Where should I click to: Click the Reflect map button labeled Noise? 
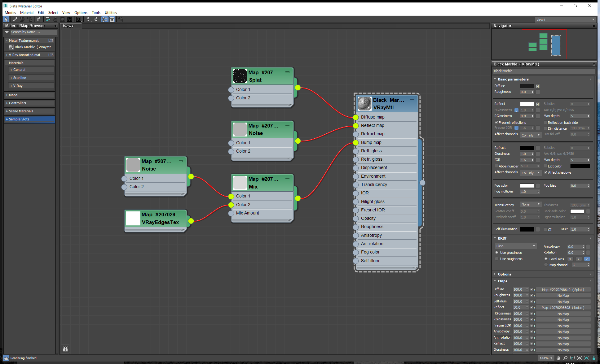click(563, 308)
